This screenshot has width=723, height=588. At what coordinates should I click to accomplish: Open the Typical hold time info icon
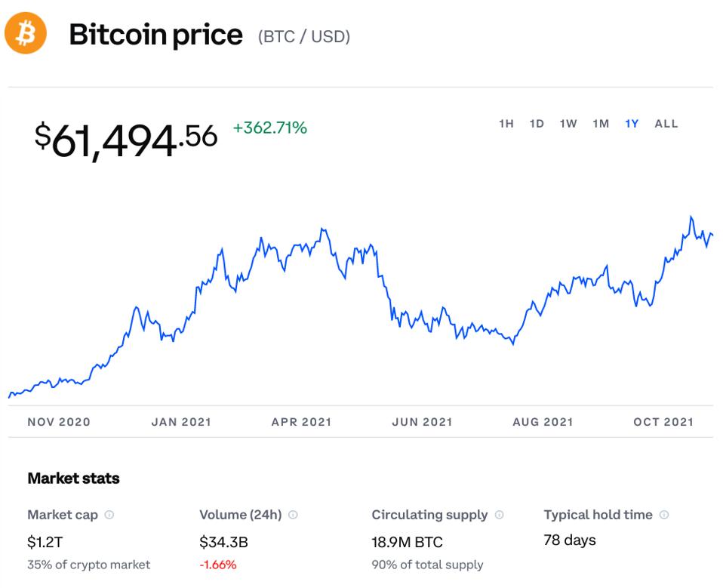tap(664, 515)
